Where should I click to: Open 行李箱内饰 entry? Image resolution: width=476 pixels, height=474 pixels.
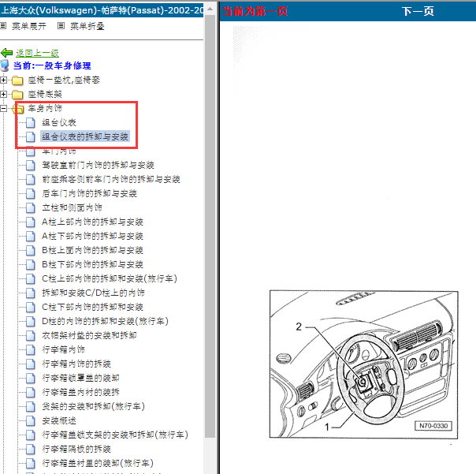tap(64, 349)
